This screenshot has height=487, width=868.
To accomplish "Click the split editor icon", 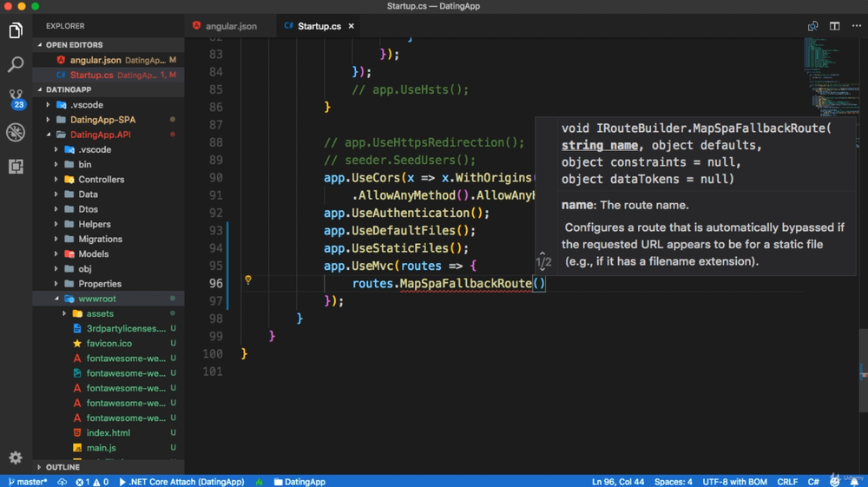I will tap(834, 26).
